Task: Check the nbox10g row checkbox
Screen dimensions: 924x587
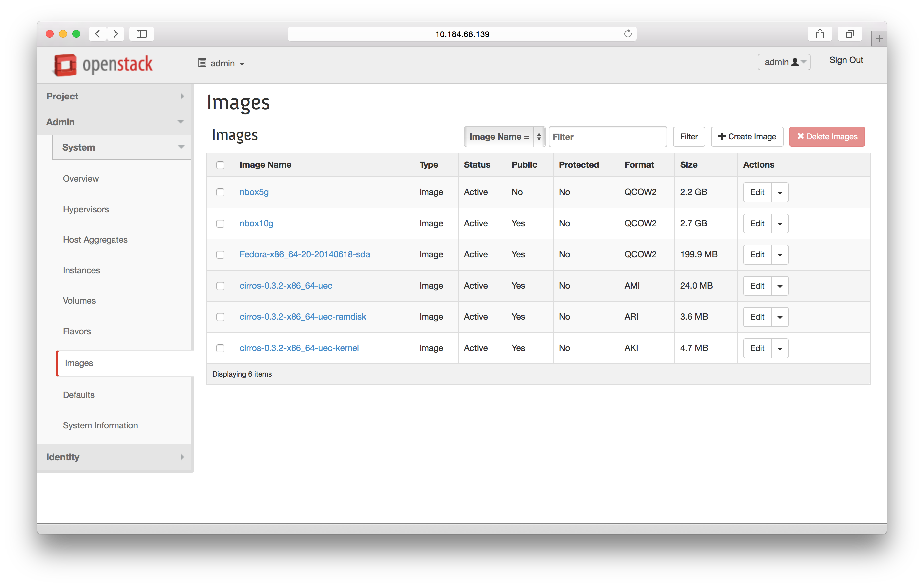Action: [220, 223]
